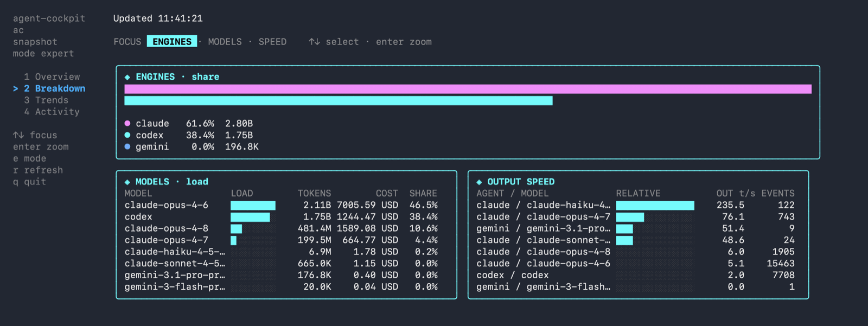Select the gemini-3-flash-pr model row name
The width and height of the screenshot is (868, 326).
(x=175, y=287)
